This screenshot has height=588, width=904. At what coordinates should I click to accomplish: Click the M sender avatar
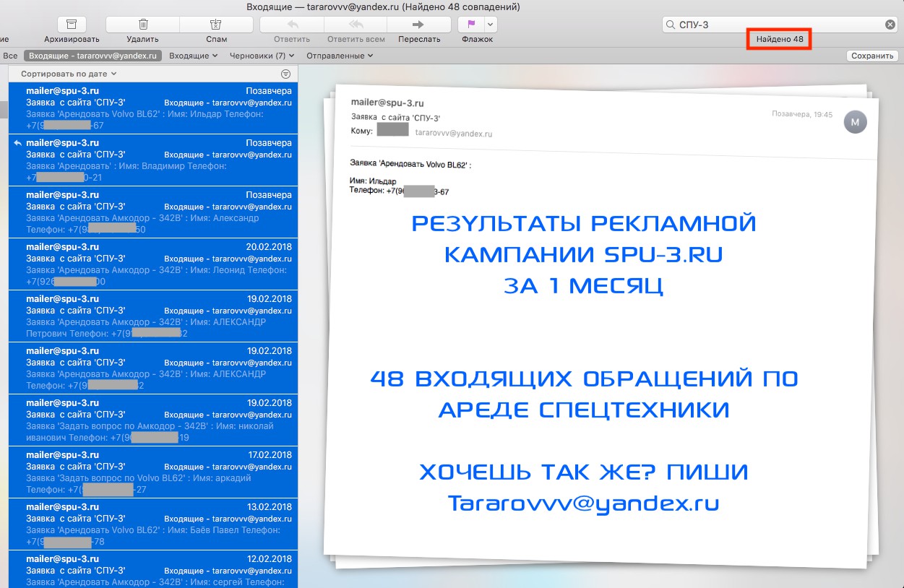tap(855, 122)
